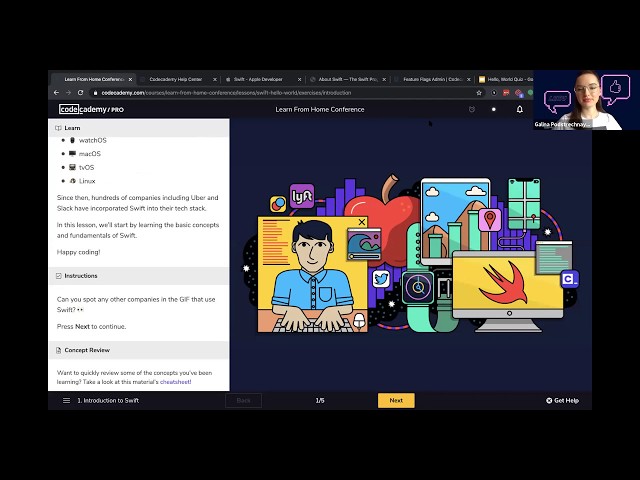Click the alarm clock icon in header
The height and width of the screenshot is (480, 640).
point(472,109)
